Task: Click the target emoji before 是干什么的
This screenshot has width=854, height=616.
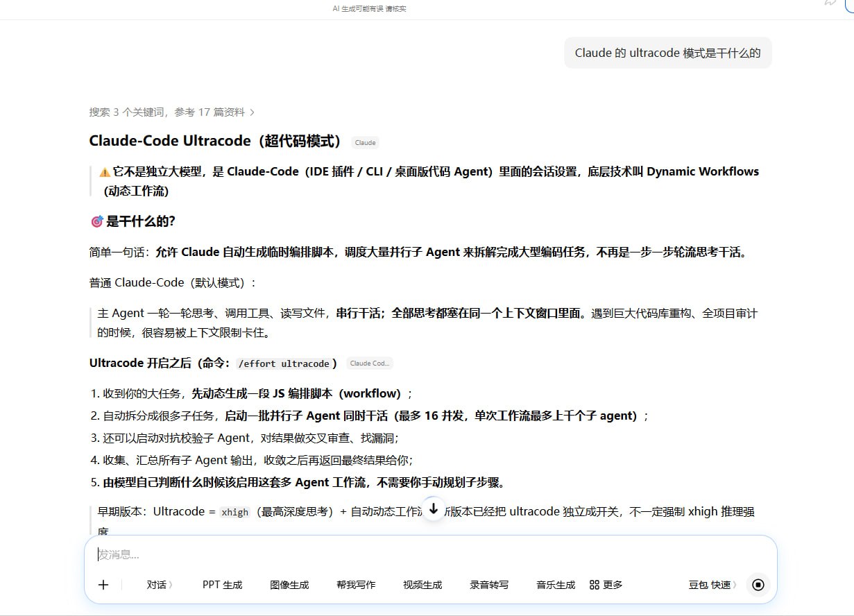Action: click(x=97, y=221)
